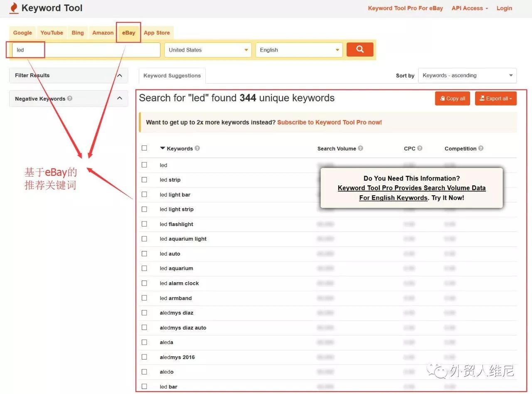
Task: Toggle the select-all keywords checkbox
Action: coord(144,148)
